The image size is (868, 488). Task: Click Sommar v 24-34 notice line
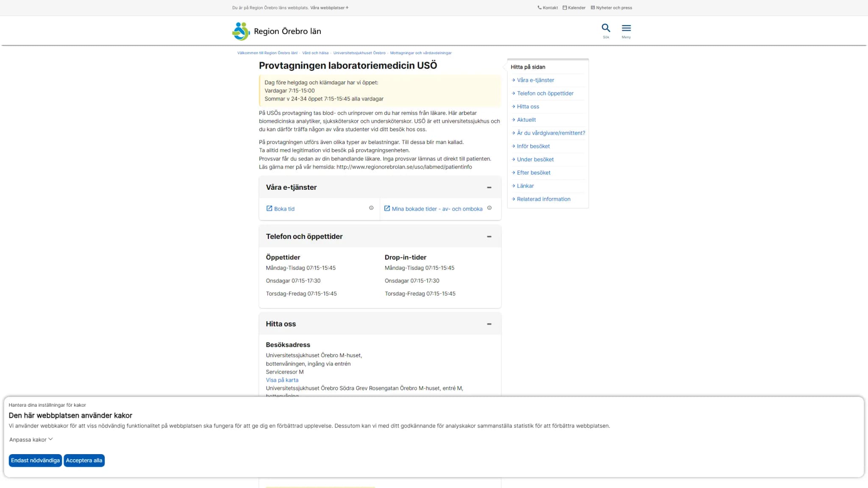(324, 99)
